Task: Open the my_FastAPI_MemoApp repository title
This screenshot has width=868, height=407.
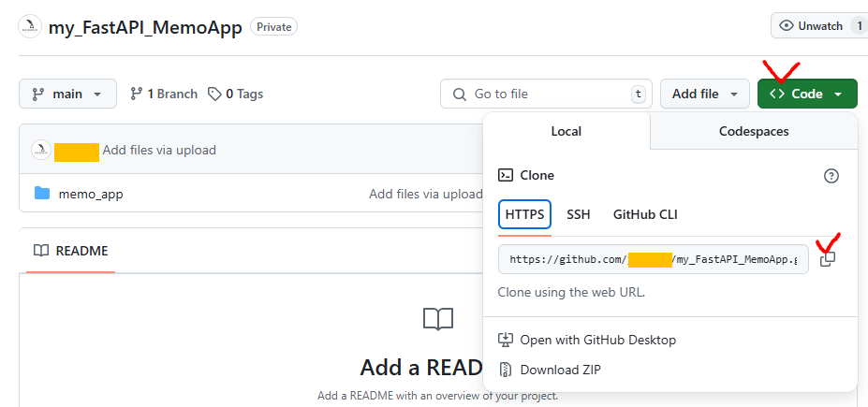Action: point(145,27)
